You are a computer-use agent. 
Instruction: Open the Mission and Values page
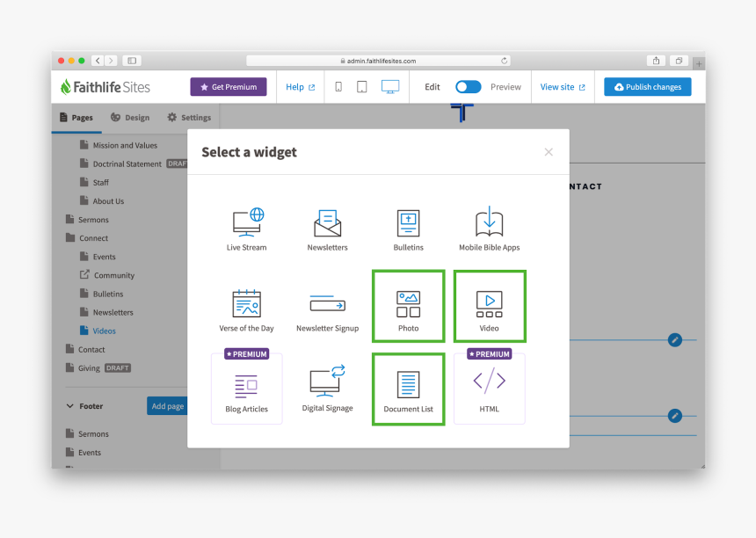click(119, 145)
